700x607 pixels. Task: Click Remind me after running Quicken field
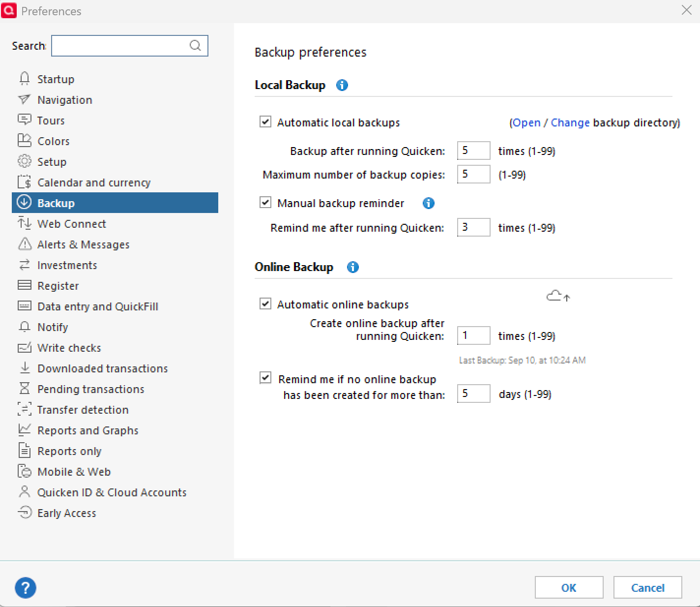(473, 227)
